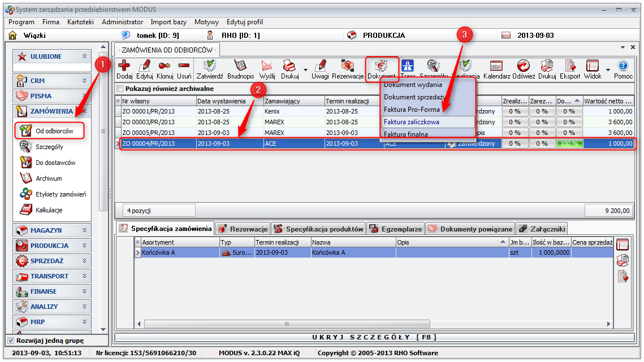The width and height of the screenshot is (644, 362).
Task: Open Do dostawców in sidebar
Action: [55, 163]
